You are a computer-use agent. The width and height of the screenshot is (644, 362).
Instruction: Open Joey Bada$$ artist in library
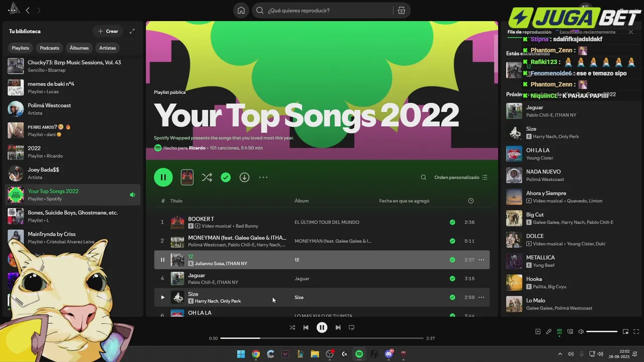[x=73, y=173]
